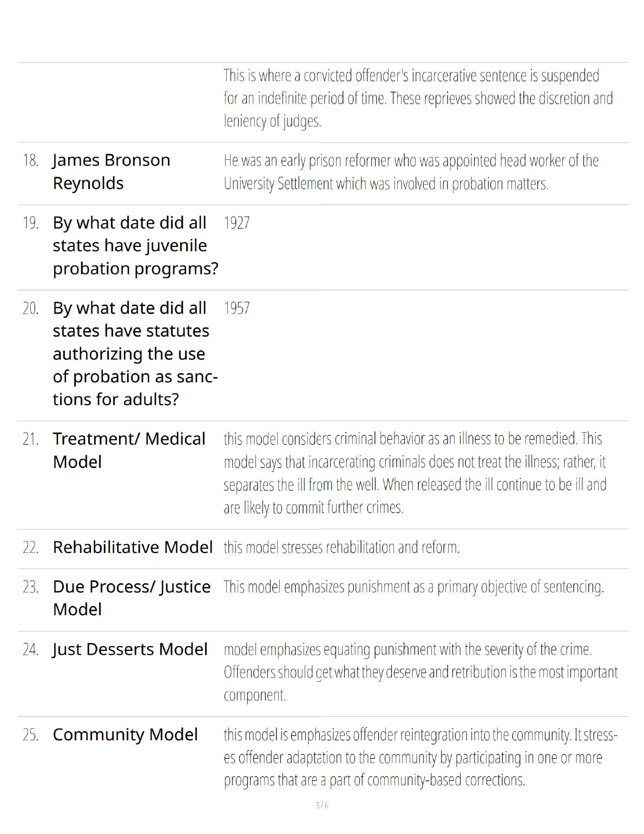Image resolution: width=644 pixels, height=834 pixels.
Task: Click the juvenile probation programs question
Action: pos(135,245)
